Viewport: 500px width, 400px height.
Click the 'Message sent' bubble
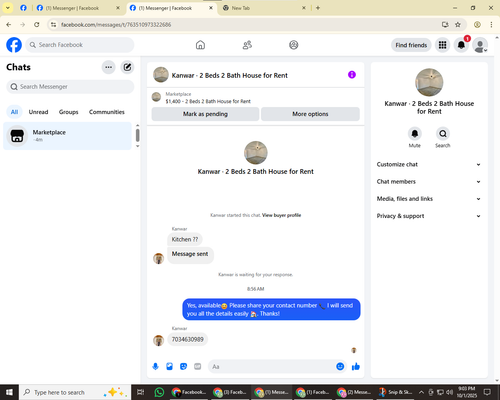(x=190, y=255)
